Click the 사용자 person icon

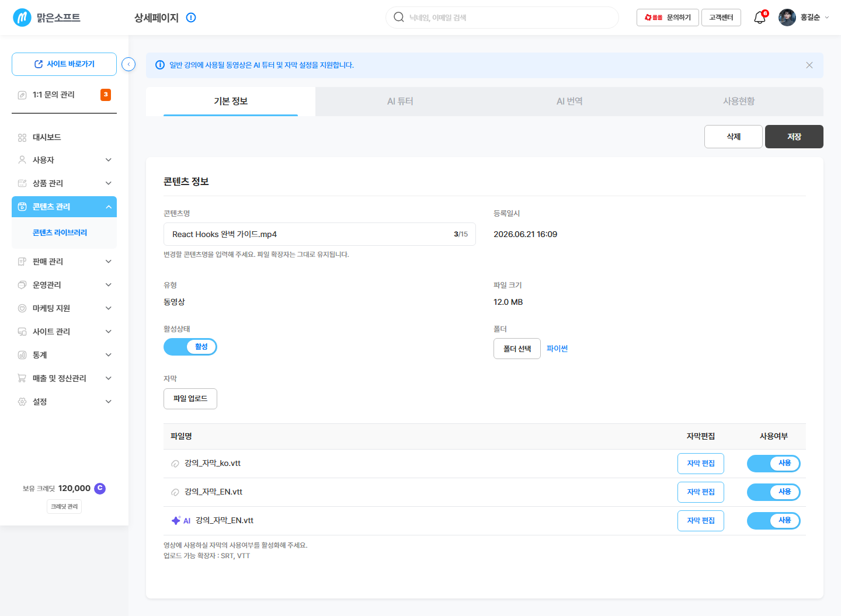22,160
